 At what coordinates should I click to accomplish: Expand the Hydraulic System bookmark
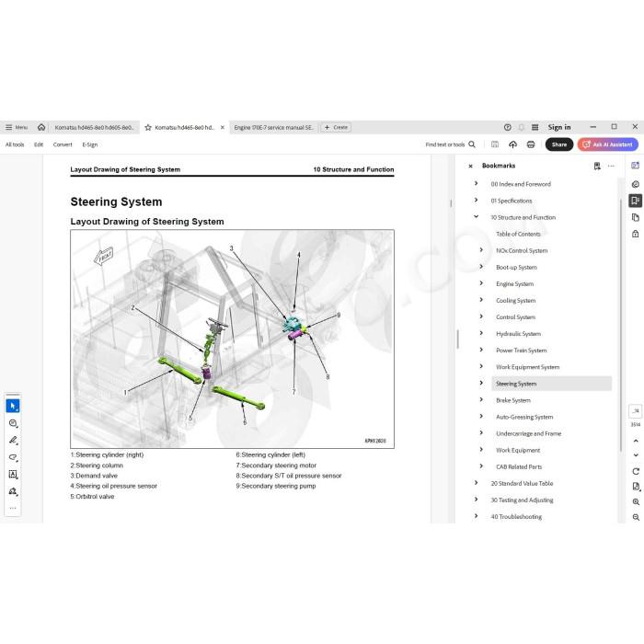click(481, 333)
